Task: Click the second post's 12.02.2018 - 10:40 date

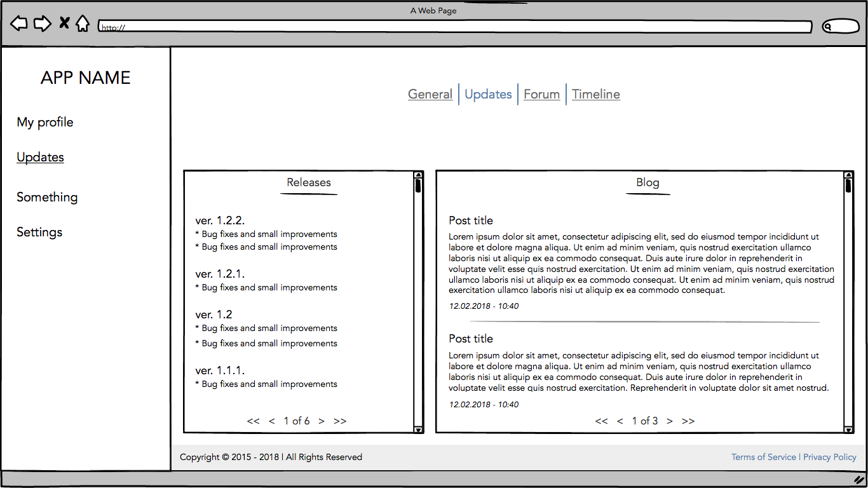Action: pyautogui.click(x=484, y=404)
